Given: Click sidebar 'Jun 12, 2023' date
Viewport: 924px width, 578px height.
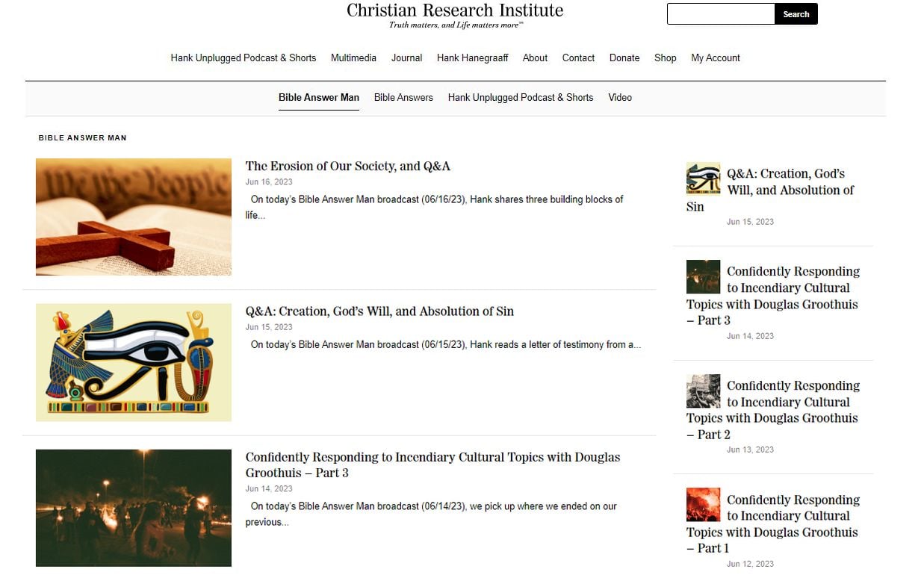Looking at the screenshot, I should point(750,564).
